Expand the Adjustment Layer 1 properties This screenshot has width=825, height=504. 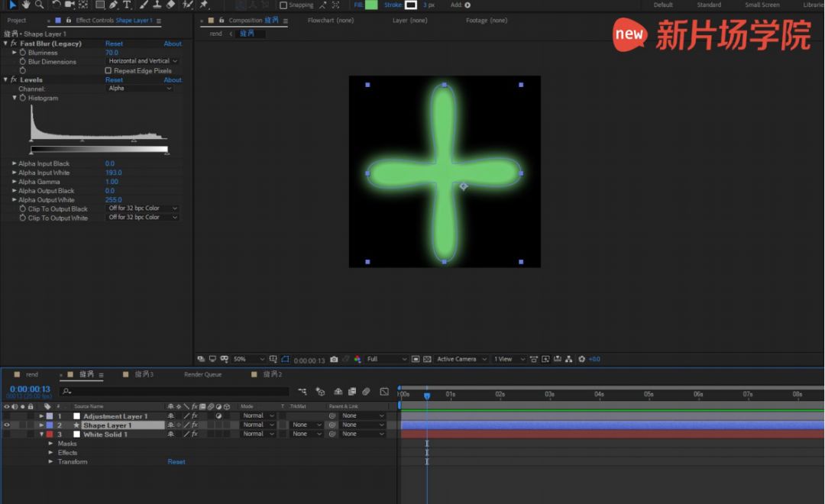point(42,416)
